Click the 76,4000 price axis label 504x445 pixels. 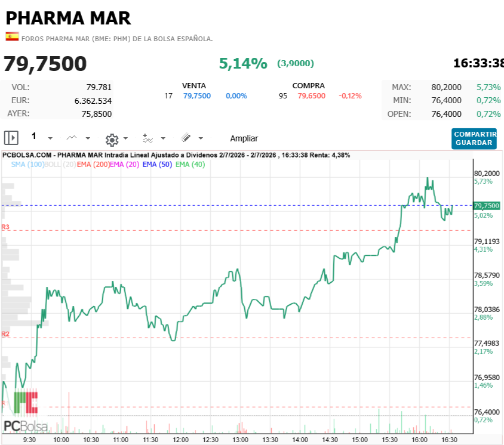pyautogui.click(x=487, y=412)
